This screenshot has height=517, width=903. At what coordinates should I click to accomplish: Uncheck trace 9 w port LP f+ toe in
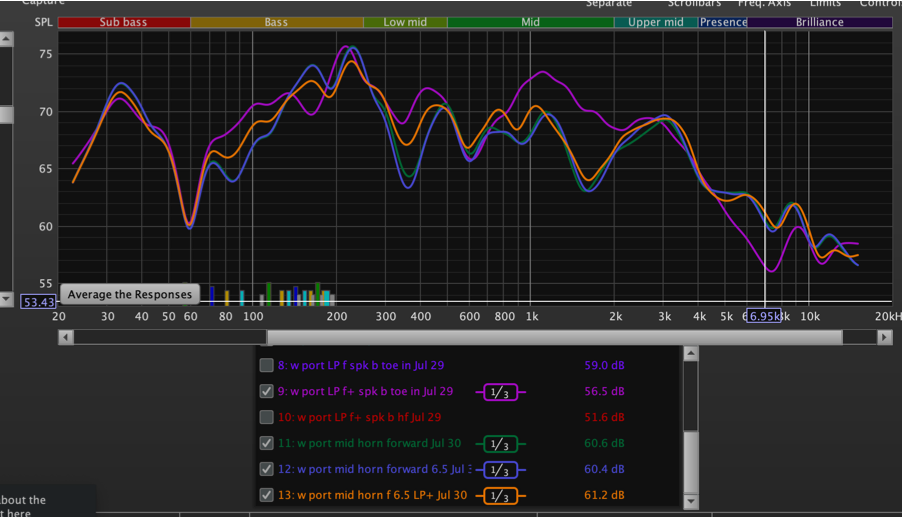pos(266,392)
